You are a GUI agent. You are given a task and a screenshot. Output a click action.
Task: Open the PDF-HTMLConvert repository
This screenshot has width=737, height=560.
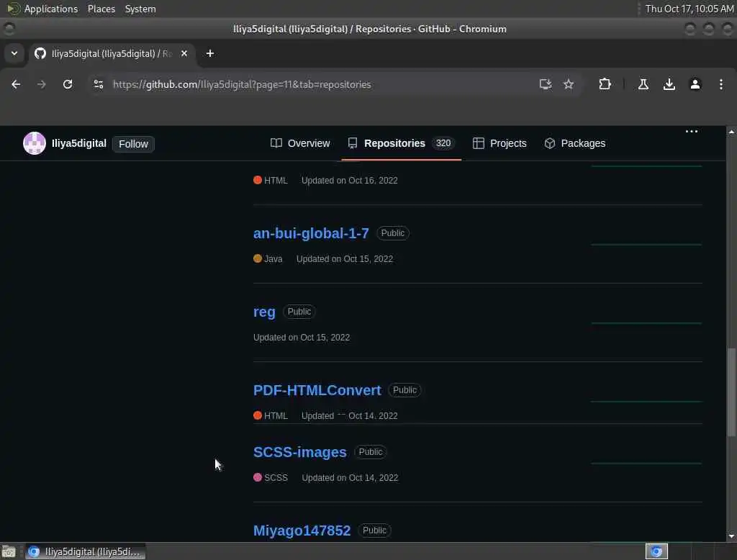tap(317, 390)
